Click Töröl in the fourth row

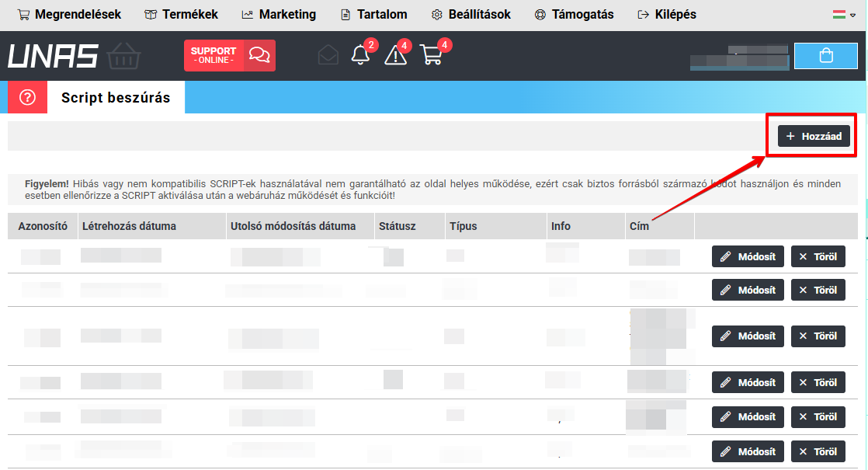(818, 382)
